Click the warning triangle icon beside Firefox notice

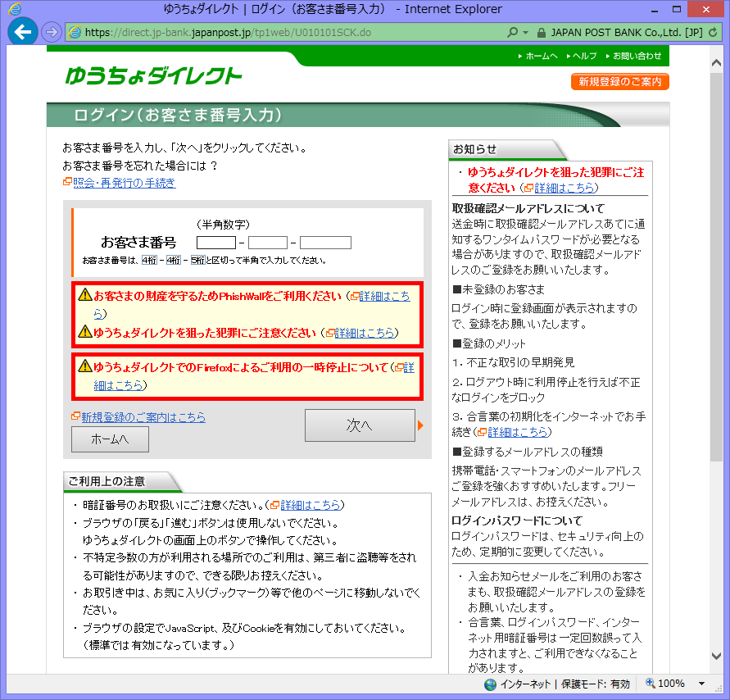tap(85, 366)
